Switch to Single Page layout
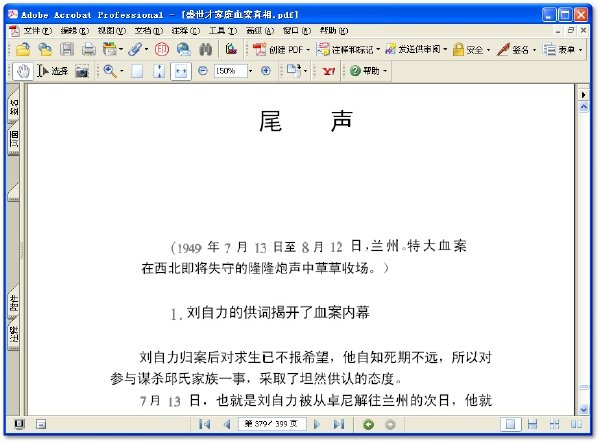The height and width of the screenshot is (443, 600). click(x=510, y=424)
